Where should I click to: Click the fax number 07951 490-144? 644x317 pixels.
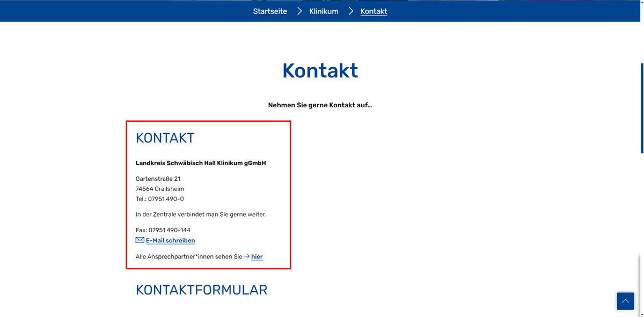[x=170, y=230]
